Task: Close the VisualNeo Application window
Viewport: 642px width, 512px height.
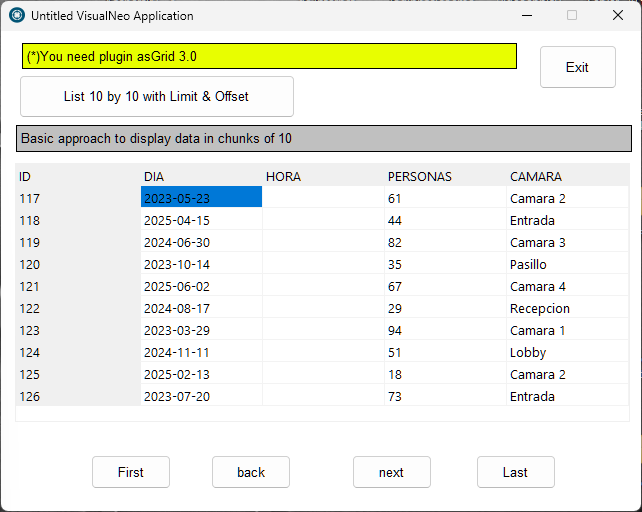Action: (x=618, y=16)
